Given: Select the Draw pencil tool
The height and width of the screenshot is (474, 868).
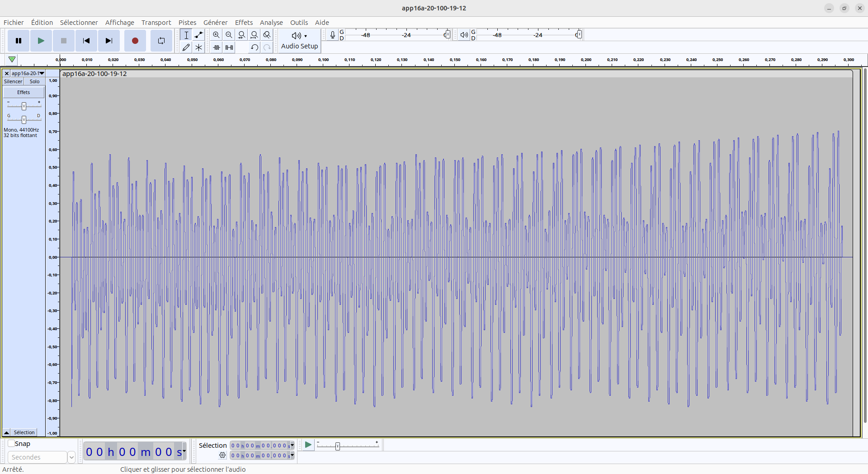Looking at the screenshot, I should point(186,47).
